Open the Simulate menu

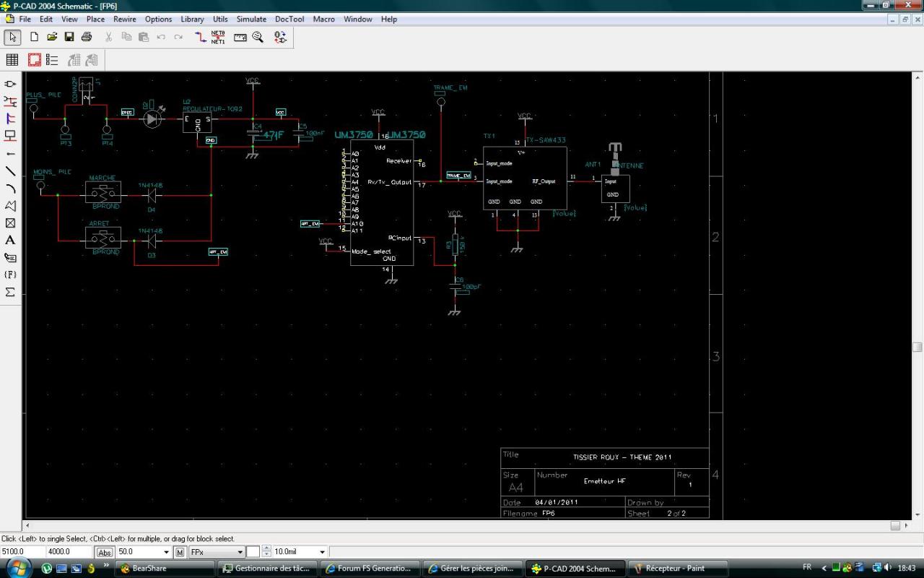tap(251, 19)
